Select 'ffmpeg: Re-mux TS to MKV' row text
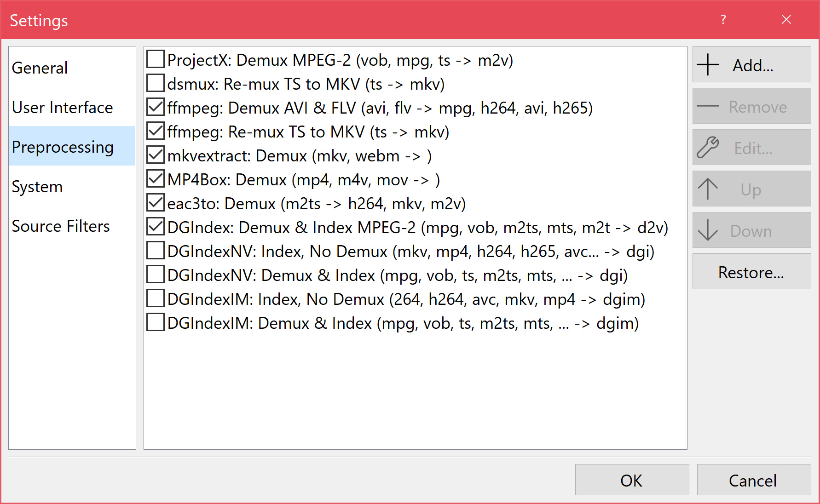Viewport: 820px width, 504px height. (x=308, y=132)
